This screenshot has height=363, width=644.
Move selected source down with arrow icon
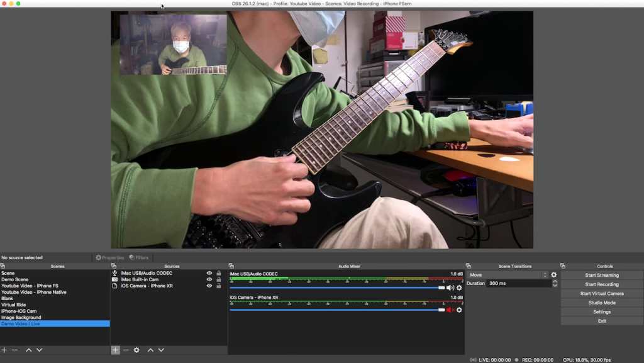click(161, 350)
